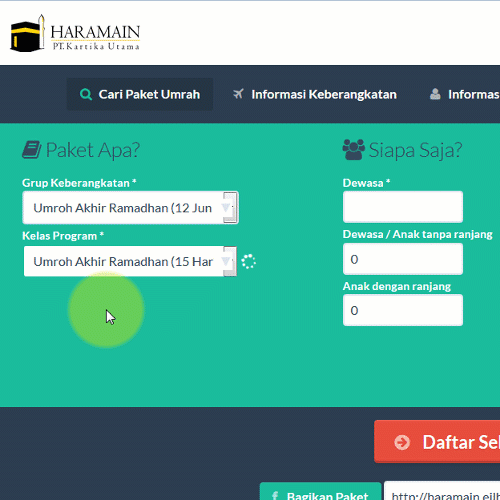Click the Facebook icon on Bagikan Paket
The width and height of the screenshot is (500, 500).
click(275, 496)
